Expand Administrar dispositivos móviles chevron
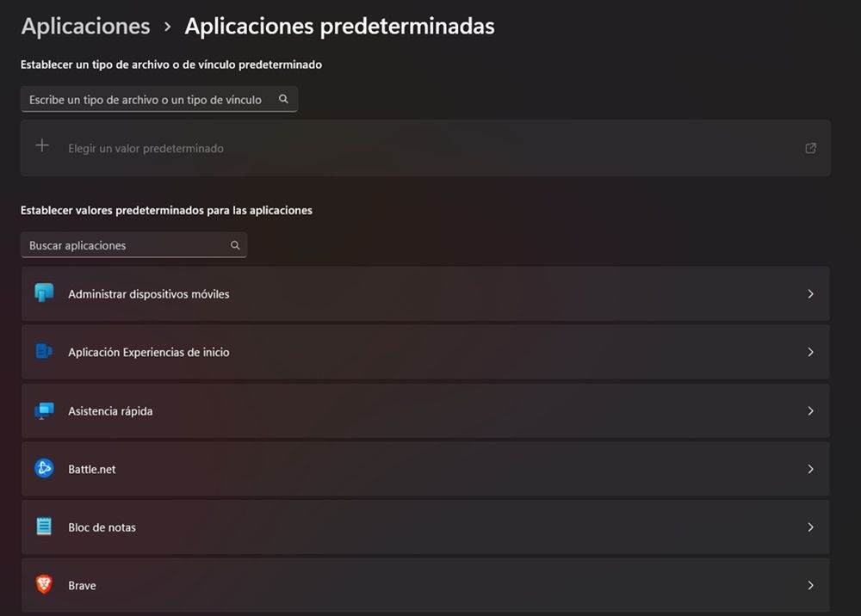Viewport: 861px width, 616px height. [x=810, y=293]
